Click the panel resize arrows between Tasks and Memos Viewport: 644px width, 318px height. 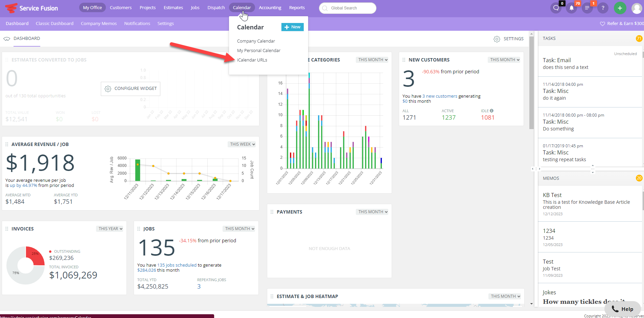(x=593, y=169)
